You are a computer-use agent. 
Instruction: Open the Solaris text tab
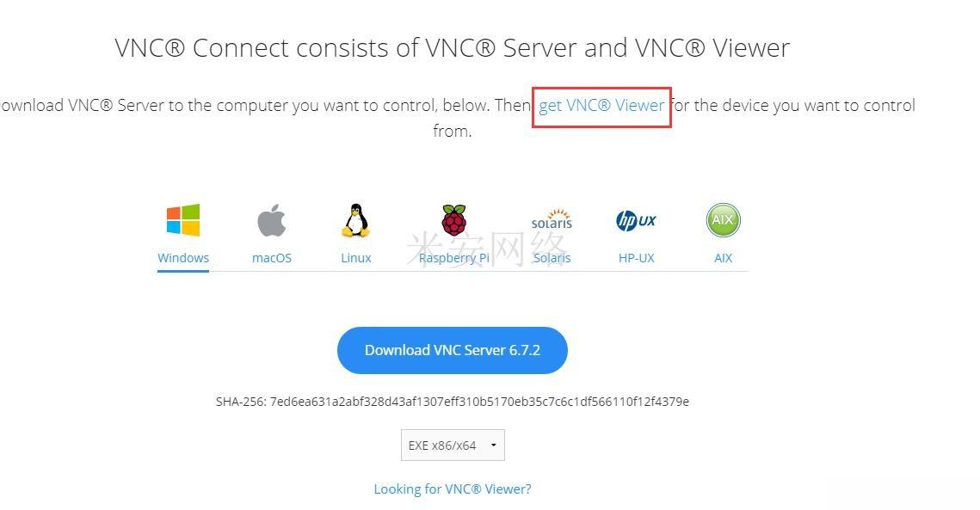552,257
